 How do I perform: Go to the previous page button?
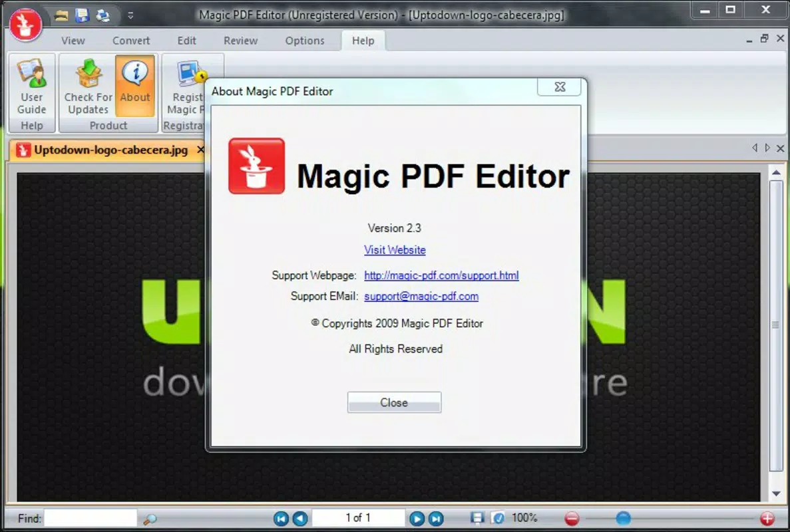(x=300, y=519)
